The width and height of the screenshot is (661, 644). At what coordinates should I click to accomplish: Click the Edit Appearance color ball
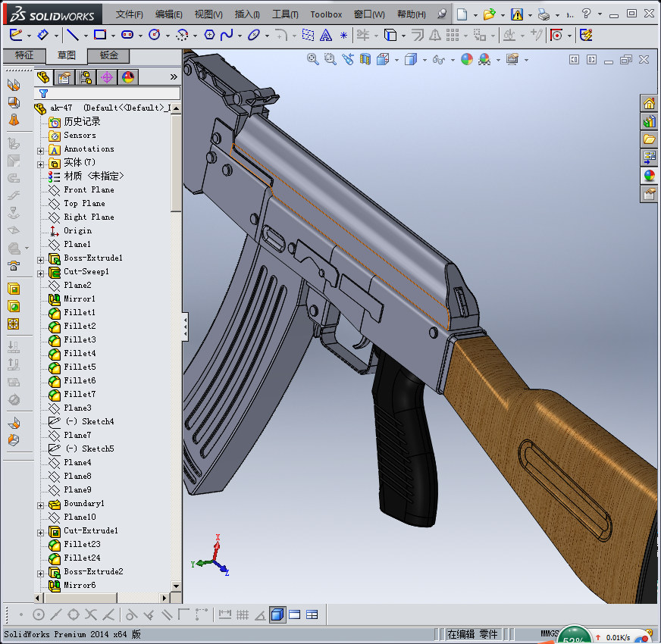tap(467, 59)
